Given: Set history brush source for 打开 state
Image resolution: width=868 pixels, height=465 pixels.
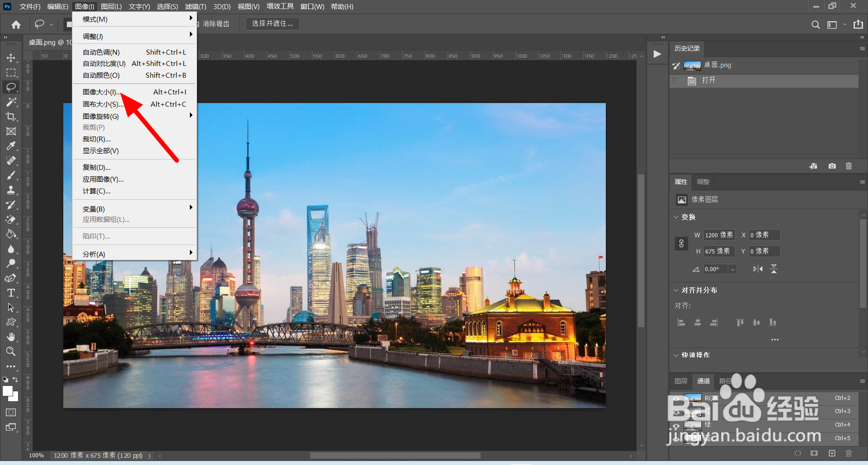Looking at the screenshot, I should click(x=676, y=81).
